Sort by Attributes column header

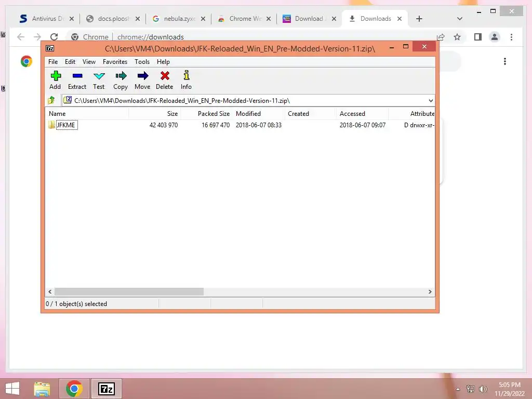tap(412, 114)
